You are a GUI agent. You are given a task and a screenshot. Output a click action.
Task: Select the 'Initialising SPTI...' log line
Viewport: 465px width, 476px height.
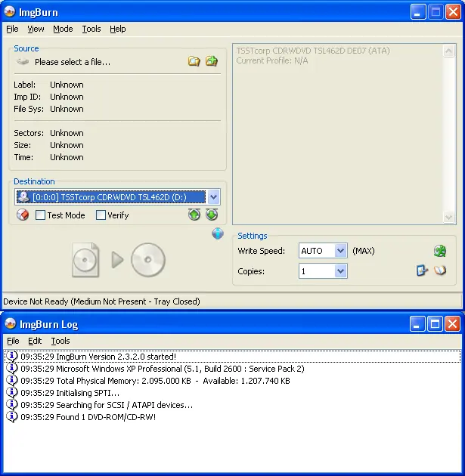[x=233, y=393]
